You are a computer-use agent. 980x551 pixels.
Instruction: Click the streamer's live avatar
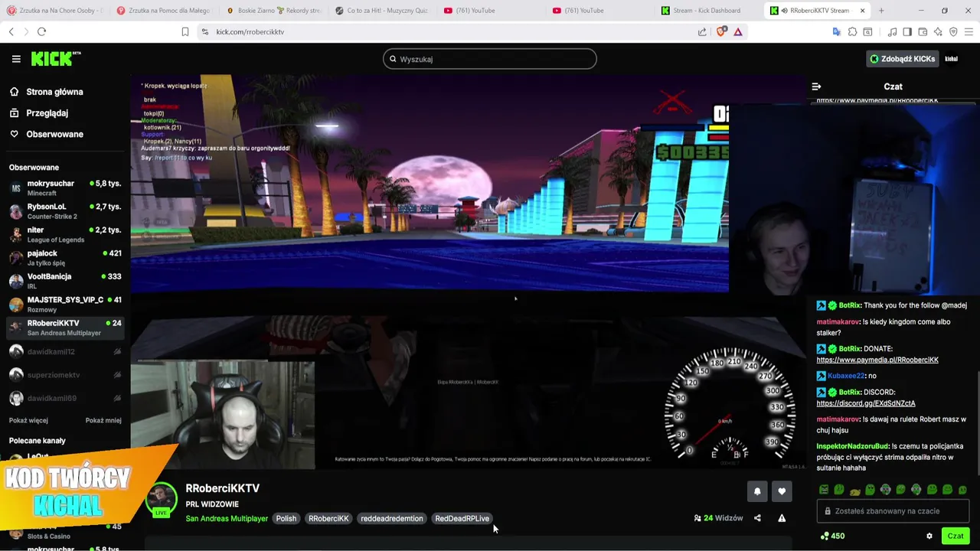(x=161, y=500)
